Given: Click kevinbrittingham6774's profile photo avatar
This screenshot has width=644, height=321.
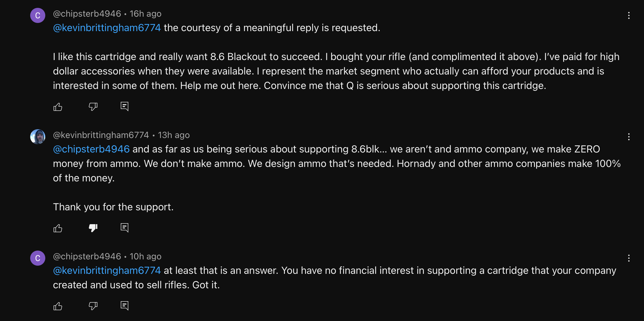Looking at the screenshot, I should (x=38, y=137).
